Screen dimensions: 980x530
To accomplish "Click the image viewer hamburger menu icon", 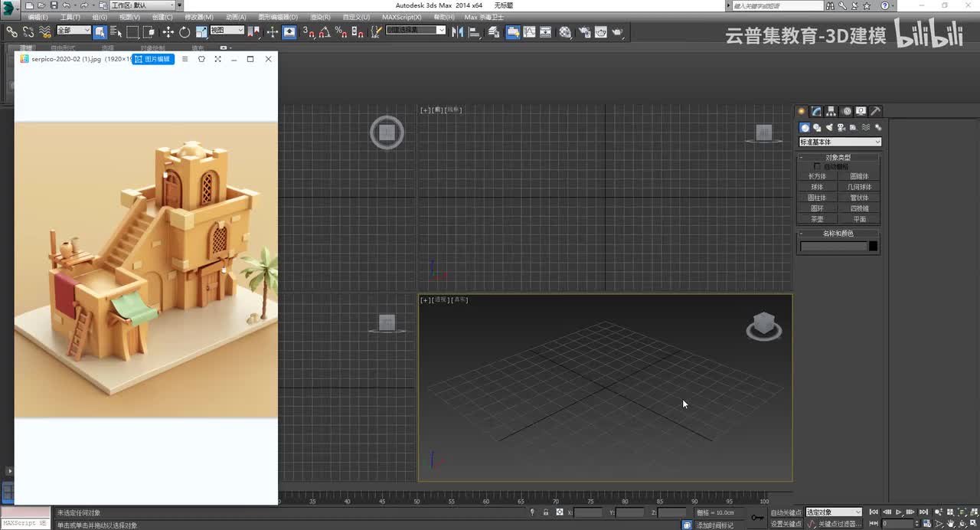I will (185, 59).
